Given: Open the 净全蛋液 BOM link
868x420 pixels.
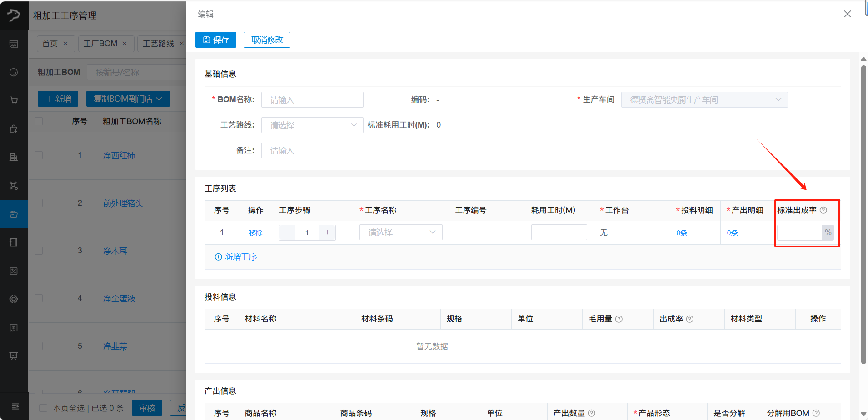Looking at the screenshot, I should coord(119,299).
